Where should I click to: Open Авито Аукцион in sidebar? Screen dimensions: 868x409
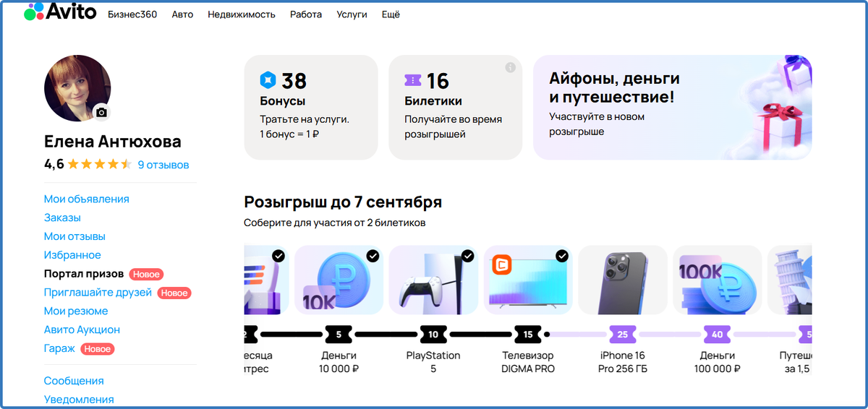[82, 330]
